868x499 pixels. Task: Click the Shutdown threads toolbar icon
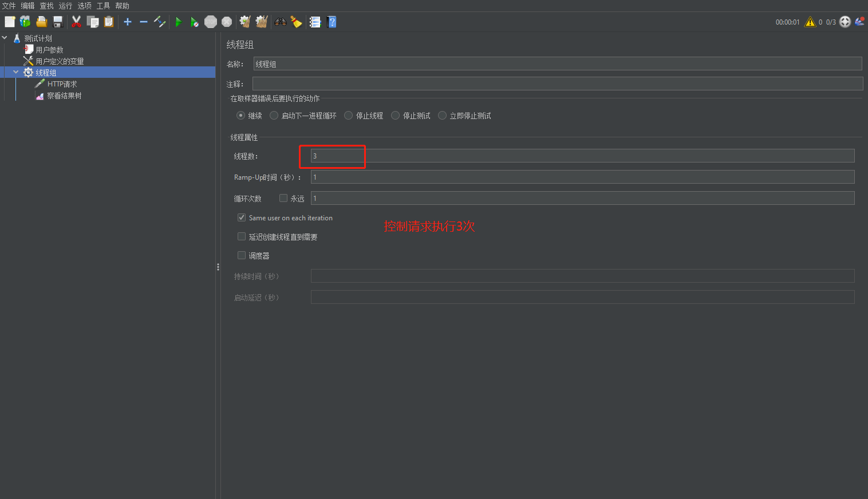pos(227,22)
